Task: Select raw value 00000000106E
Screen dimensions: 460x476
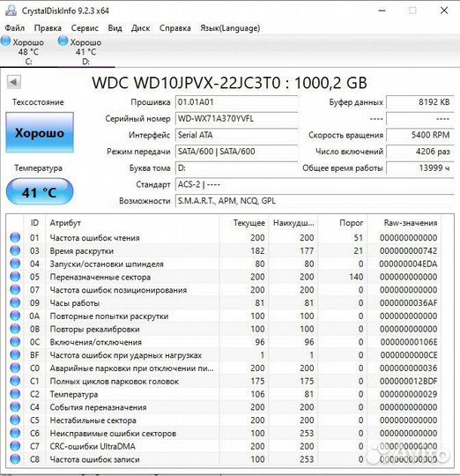Action: tap(408, 342)
